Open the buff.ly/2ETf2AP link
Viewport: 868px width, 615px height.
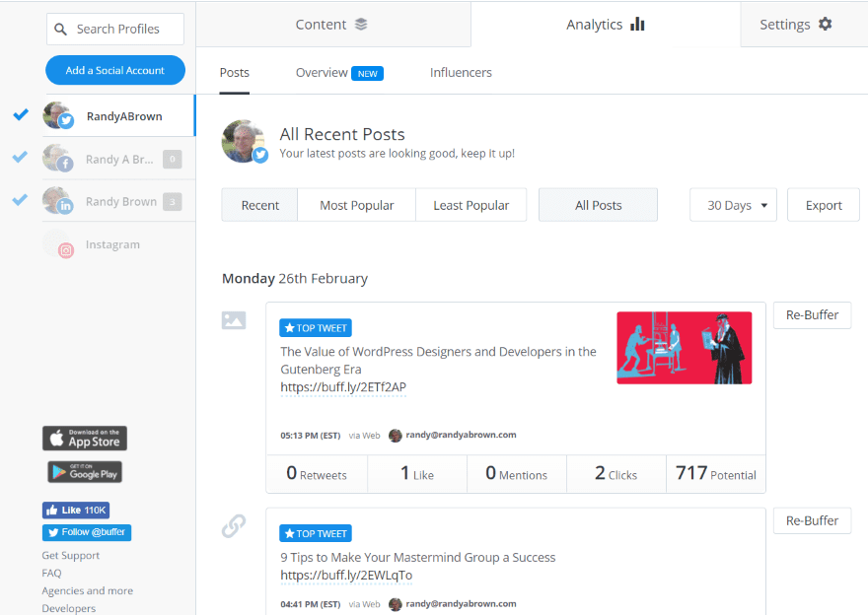pyautogui.click(x=342, y=387)
